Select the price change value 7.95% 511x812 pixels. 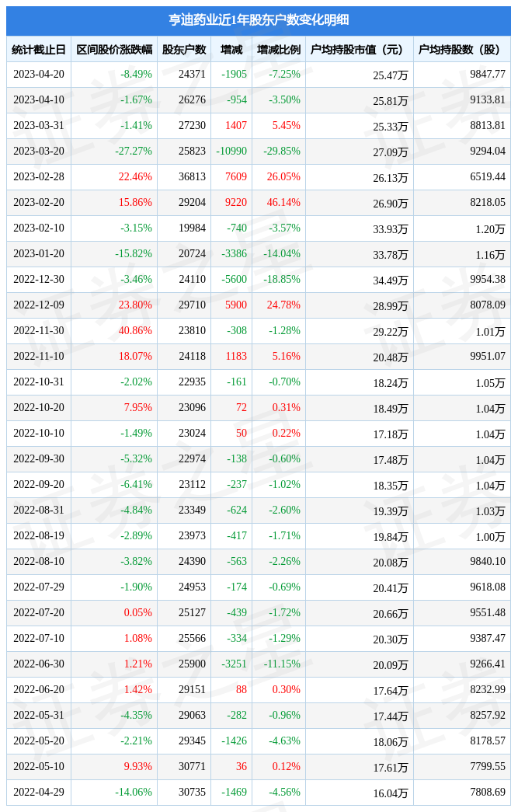pyautogui.click(x=137, y=407)
